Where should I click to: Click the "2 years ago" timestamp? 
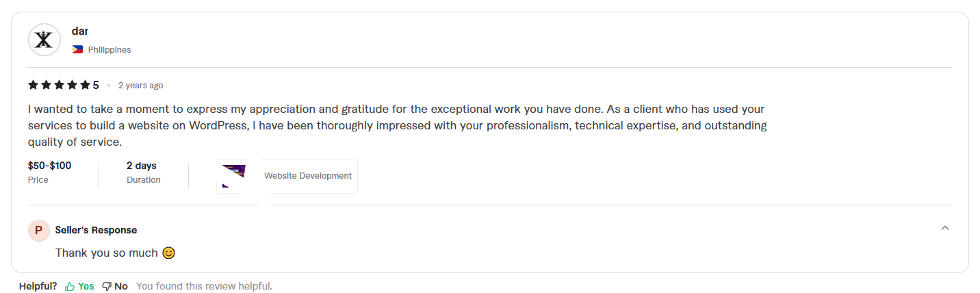(x=140, y=86)
